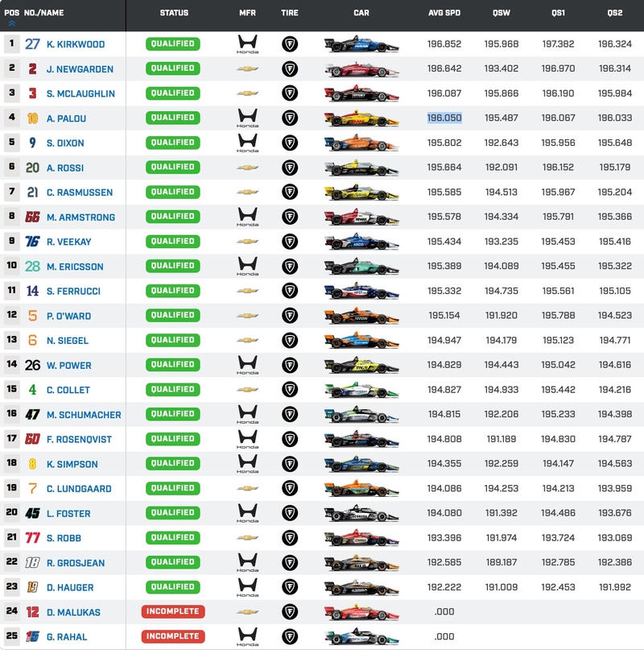Click Honda logo in K. Simpson row
The image size is (644, 650).
pos(247,463)
